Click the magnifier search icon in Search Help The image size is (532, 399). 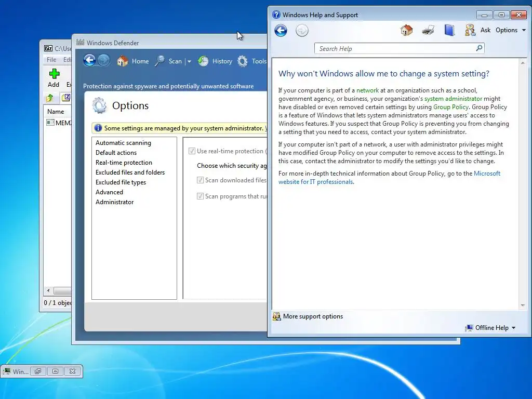click(479, 48)
